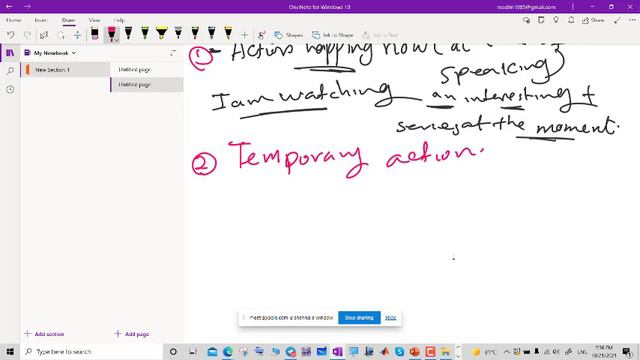This screenshot has height=360, width=640.
Task: Go forward using title bar arrow
Action: (27, 7)
